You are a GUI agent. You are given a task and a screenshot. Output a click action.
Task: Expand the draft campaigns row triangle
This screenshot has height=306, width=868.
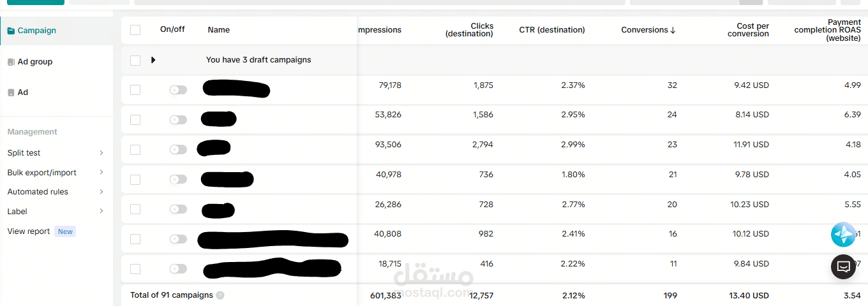(x=153, y=60)
